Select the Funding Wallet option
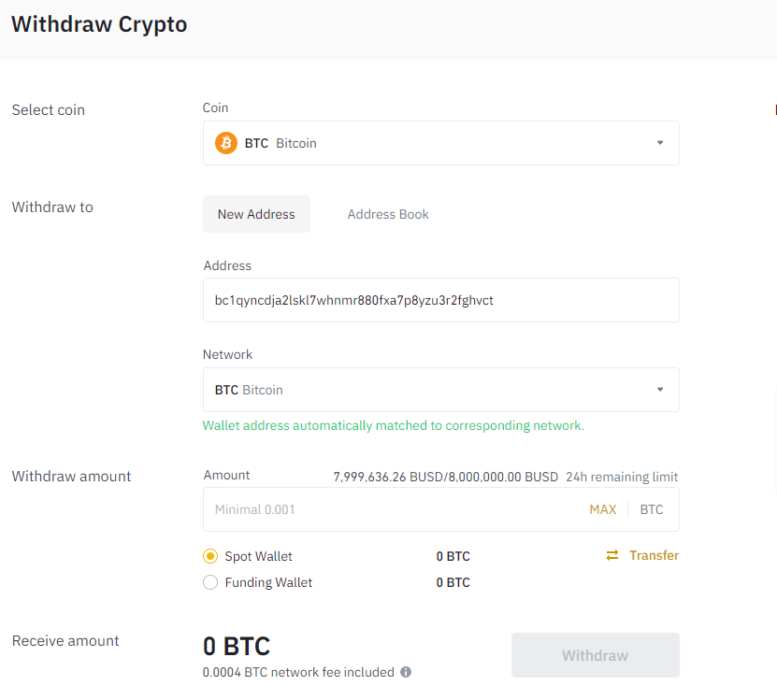The image size is (777, 700). (x=211, y=582)
